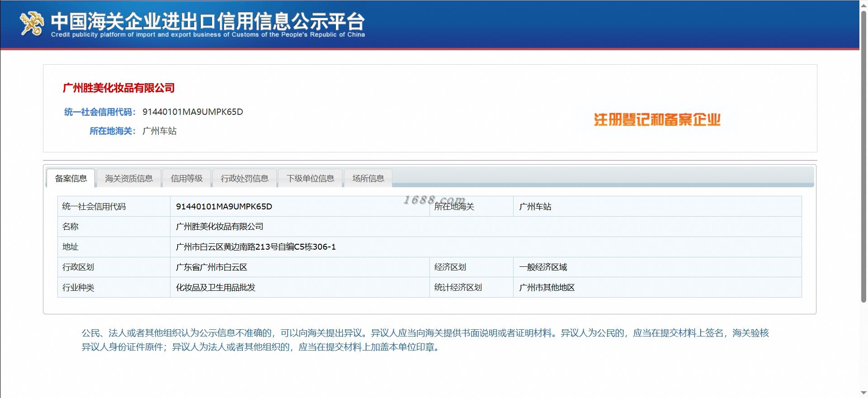Click the 统一社会信用代码: header label

(x=100, y=112)
